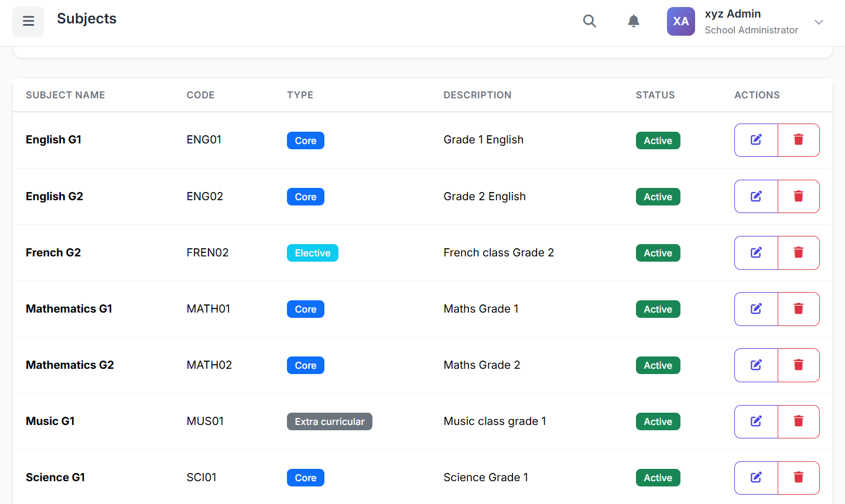Click the XA profile avatar
Image resolution: width=845 pixels, height=504 pixels.
pos(680,22)
